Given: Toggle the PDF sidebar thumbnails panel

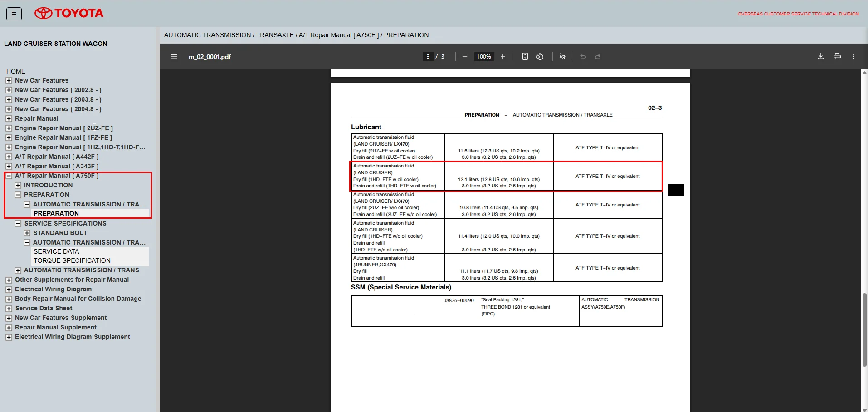Looking at the screenshot, I should pyautogui.click(x=174, y=57).
